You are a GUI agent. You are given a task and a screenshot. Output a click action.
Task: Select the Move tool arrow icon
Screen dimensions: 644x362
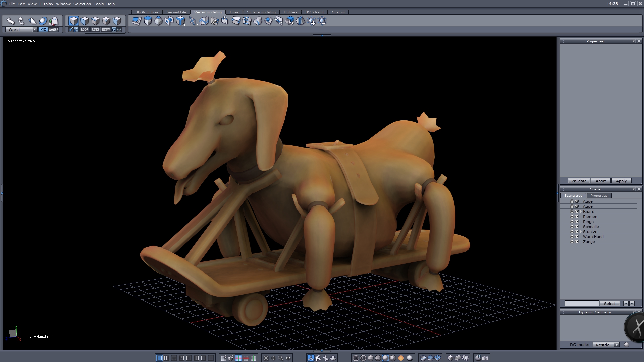[10, 21]
